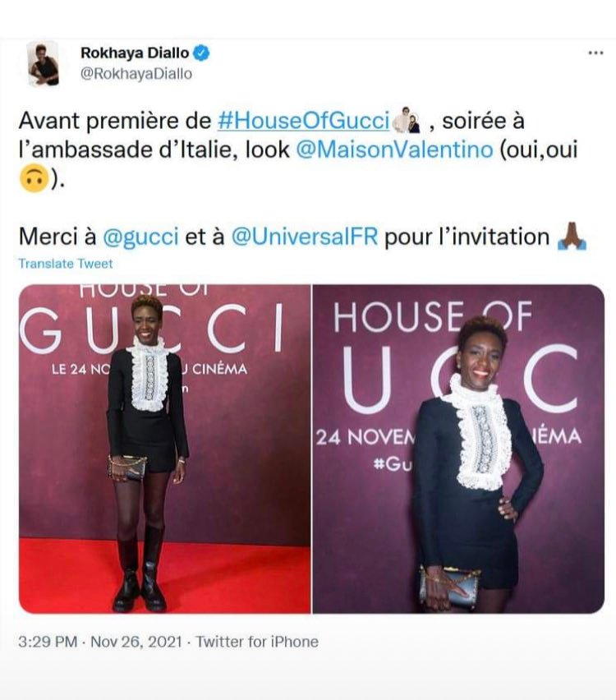Click the 3:29 PM timestamp
616x700 pixels.
48,642
